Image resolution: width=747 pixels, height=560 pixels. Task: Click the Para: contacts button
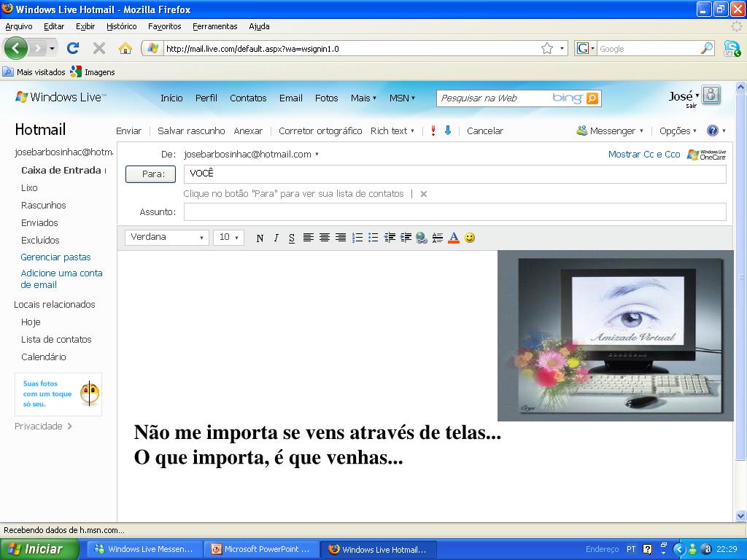[150, 174]
